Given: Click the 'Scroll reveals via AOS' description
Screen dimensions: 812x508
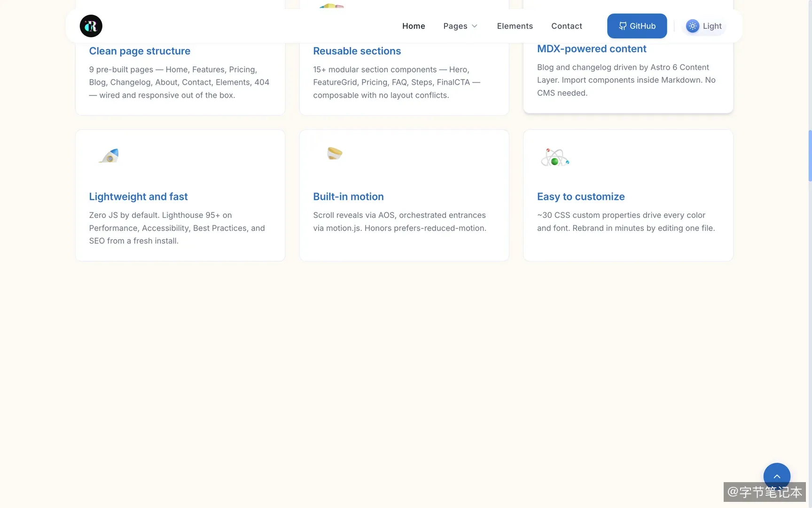Looking at the screenshot, I should [x=400, y=222].
